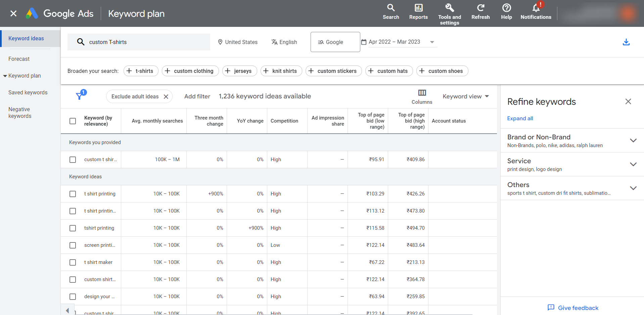Screen dimensions: 644x315
Task: Click the download keyword ideas icon
Action: (x=626, y=42)
